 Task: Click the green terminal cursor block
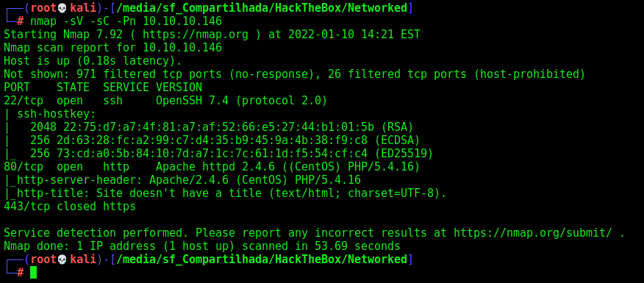33,272
